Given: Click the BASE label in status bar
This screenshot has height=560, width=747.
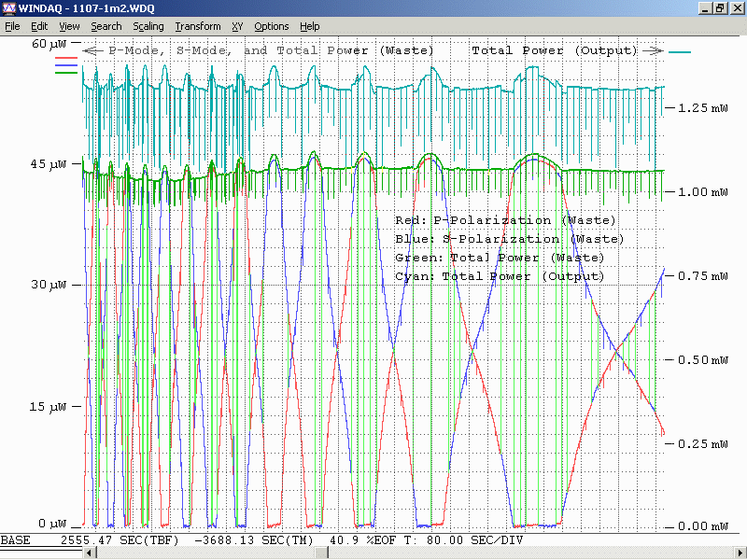Looking at the screenshot, I should (16, 540).
